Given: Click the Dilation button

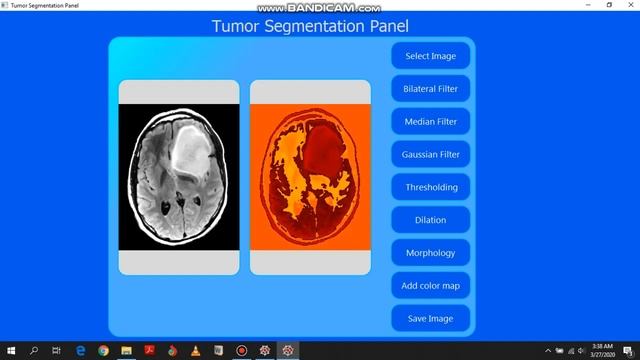Looking at the screenshot, I should [430, 220].
